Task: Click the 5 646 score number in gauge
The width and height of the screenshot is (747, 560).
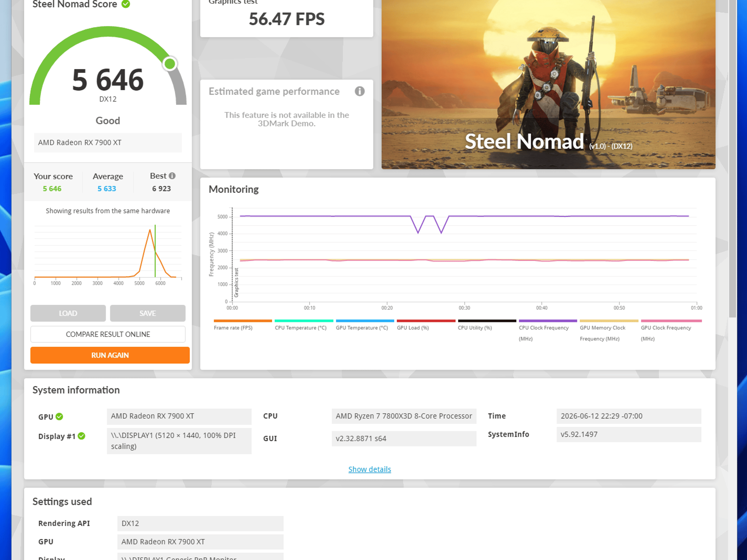Action: coord(108,79)
